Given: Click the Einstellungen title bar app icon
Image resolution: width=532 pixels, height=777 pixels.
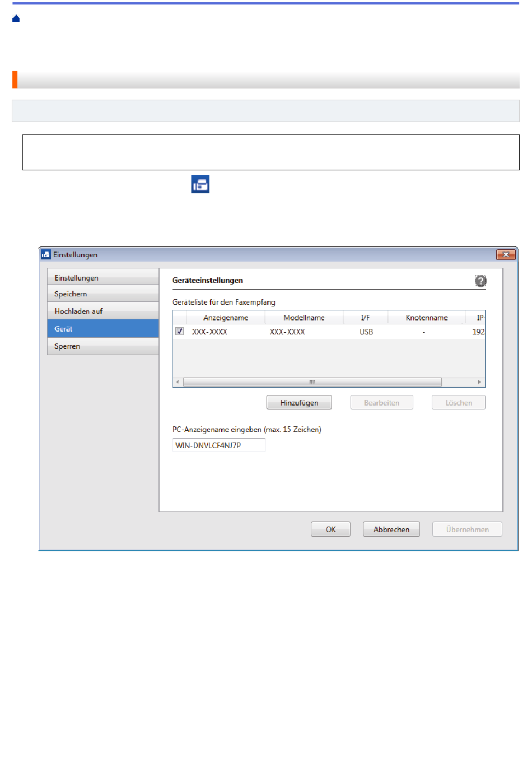Looking at the screenshot, I should click(46, 254).
